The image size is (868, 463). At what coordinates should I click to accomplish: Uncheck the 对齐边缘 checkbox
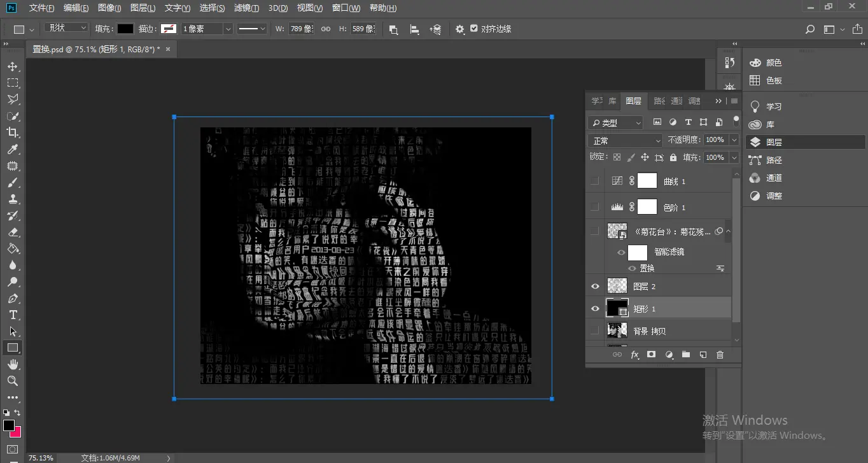[474, 29]
